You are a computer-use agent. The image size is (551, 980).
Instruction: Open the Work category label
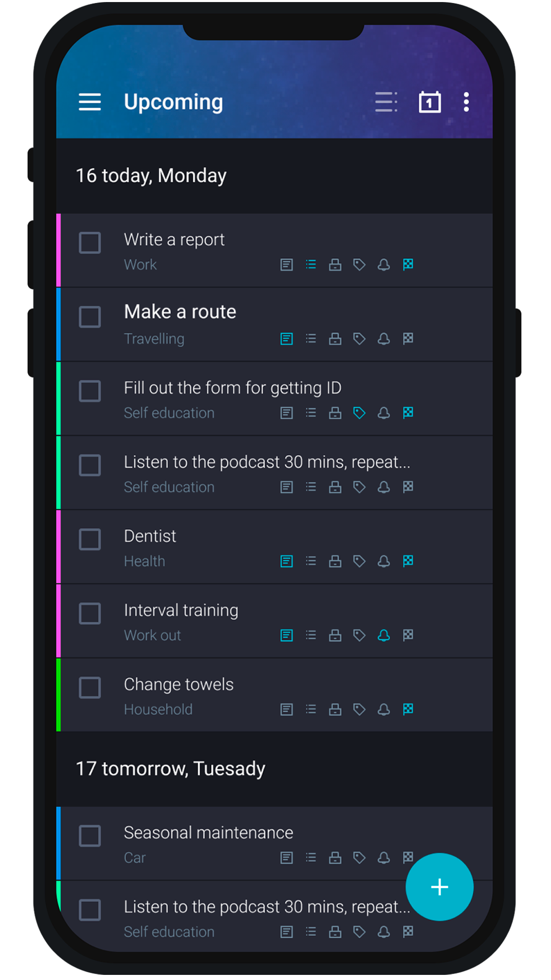coord(140,264)
